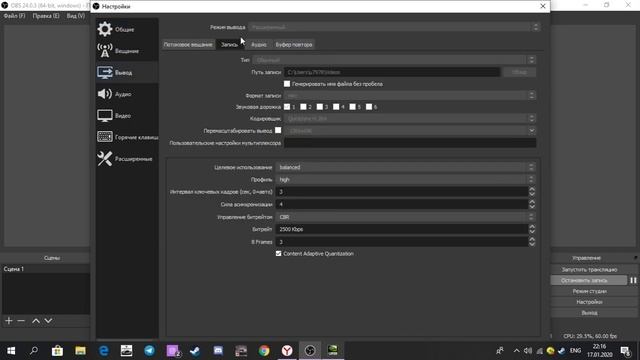
Task: Open the Правка menu in OBS
Action: (46, 16)
